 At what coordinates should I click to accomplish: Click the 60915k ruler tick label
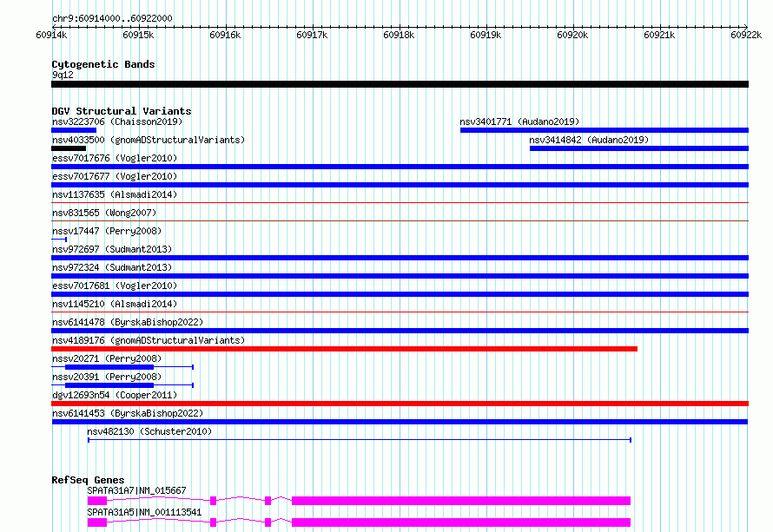pos(138,35)
